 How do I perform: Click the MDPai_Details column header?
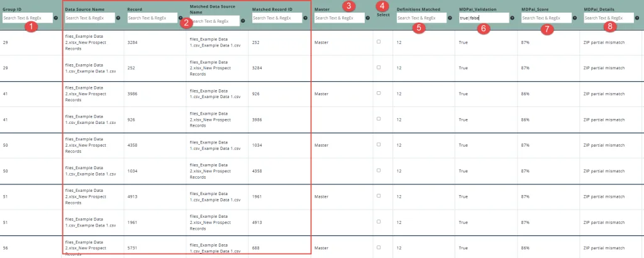pos(599,9)
